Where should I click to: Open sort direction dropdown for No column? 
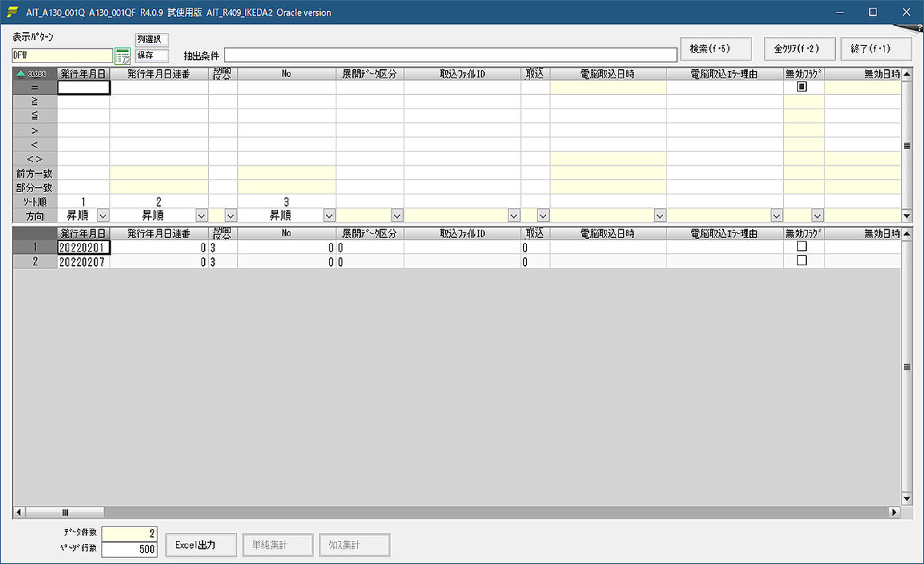point(329,215)
